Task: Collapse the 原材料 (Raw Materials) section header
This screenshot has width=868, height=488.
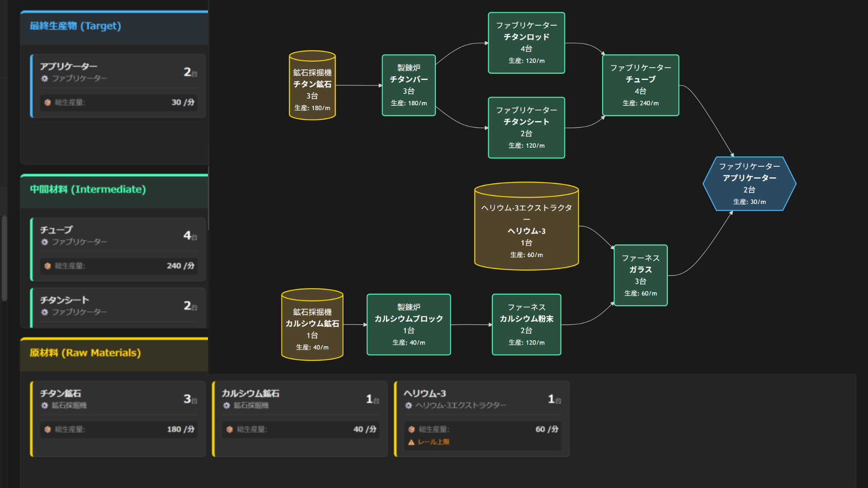Action: click(85, 353)
